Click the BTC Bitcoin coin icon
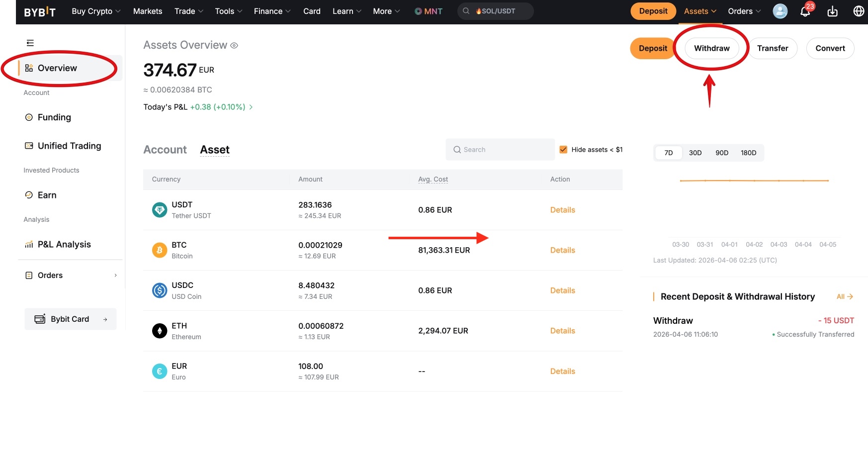 pos(160,250)
